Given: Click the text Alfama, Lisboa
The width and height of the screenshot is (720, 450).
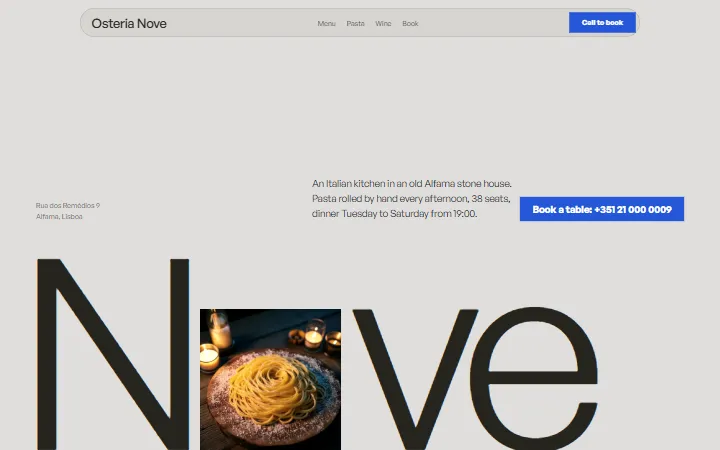Looking at the screenshot, I should point(59,216).
